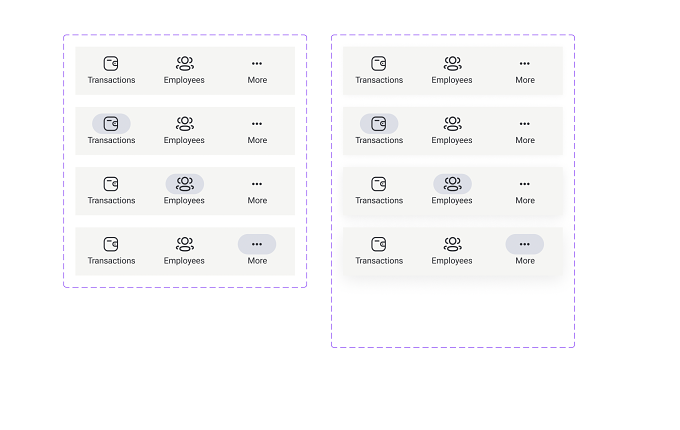This screenshot has height=430, width=680.
Task: Click Transactions icon in first unselected bar, right frame
Action: [379, 64]
